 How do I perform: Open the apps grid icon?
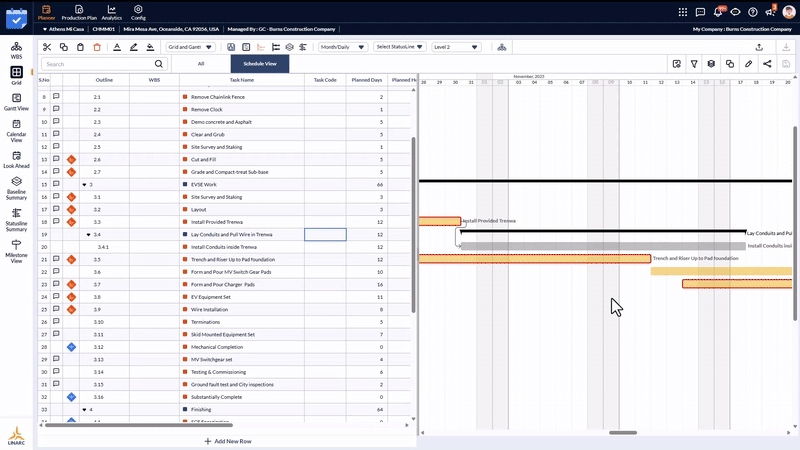click(x=683, y=12)
